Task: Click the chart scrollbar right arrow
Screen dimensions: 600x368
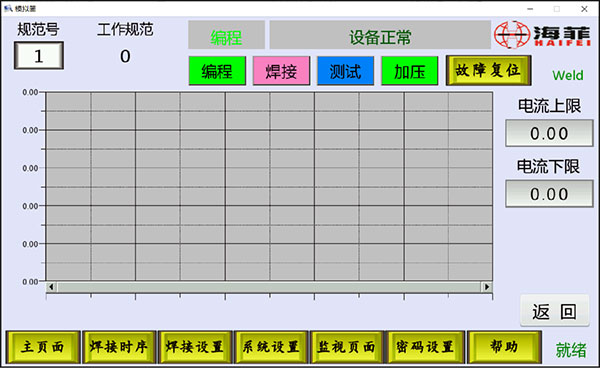Action: pos(487,287)
